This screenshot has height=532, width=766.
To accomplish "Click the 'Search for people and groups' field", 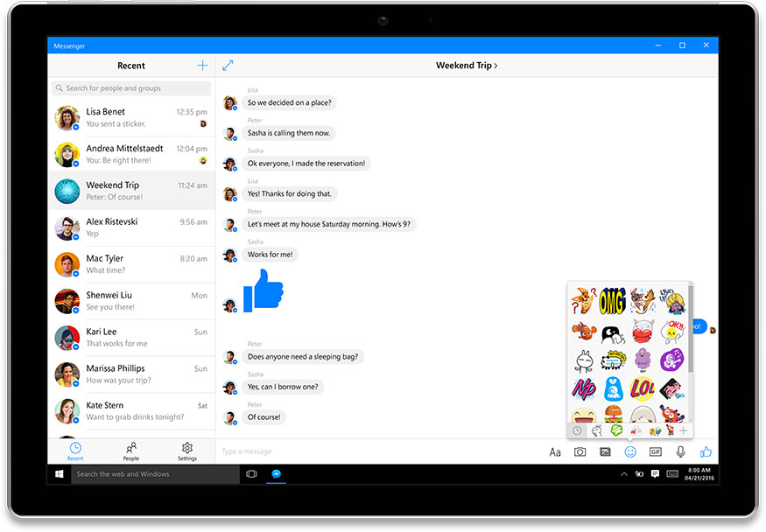I will point(131,88).
